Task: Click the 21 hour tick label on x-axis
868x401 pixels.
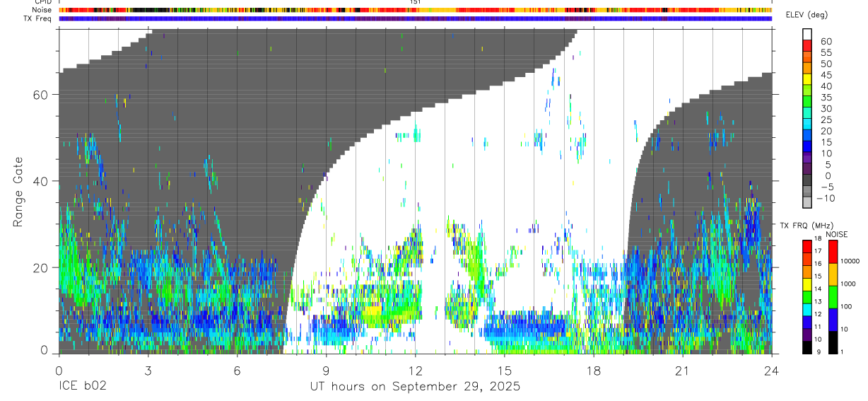Action: click(682, 370)
